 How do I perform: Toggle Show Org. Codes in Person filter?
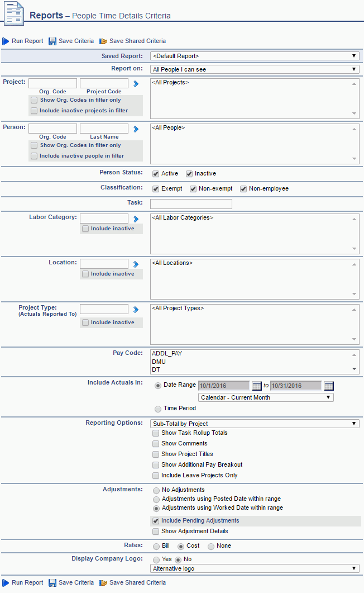pos(34,146)
